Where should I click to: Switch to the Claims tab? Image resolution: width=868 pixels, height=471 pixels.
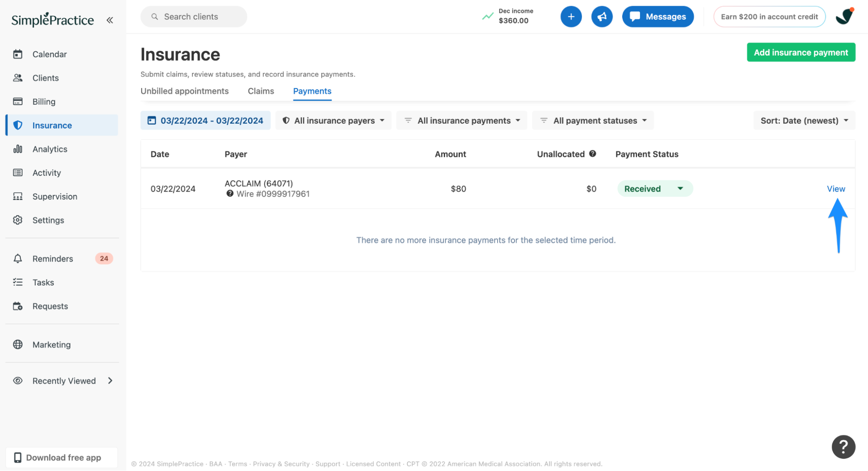click(261, 91)
